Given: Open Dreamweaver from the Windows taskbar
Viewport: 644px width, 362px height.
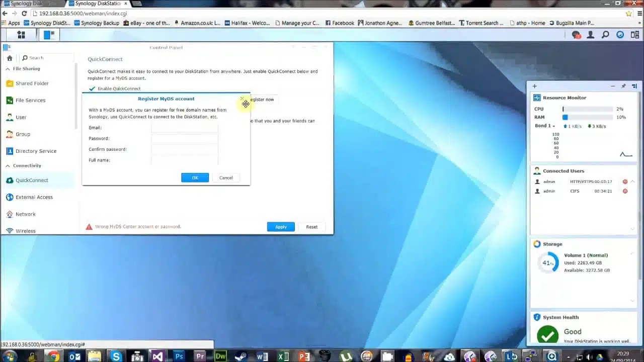Looking at the screenshot, I should 220,356.
